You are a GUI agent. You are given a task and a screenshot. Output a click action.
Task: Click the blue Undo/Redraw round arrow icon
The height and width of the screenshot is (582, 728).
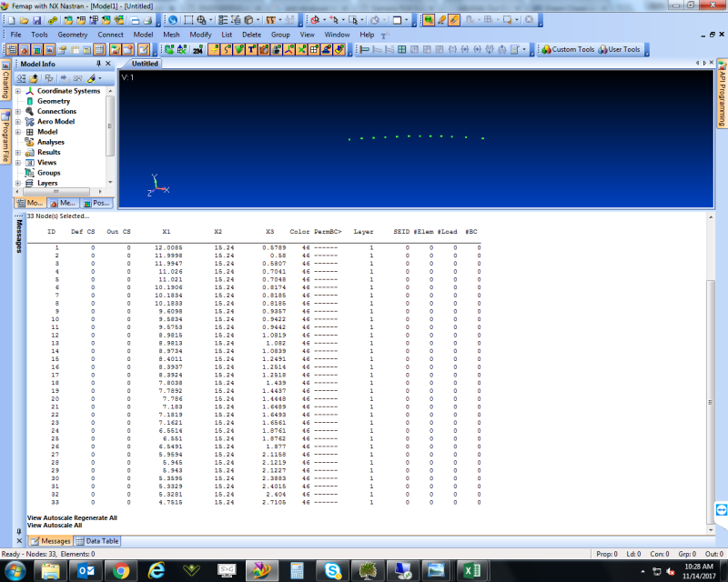click(x=173, y=20)
